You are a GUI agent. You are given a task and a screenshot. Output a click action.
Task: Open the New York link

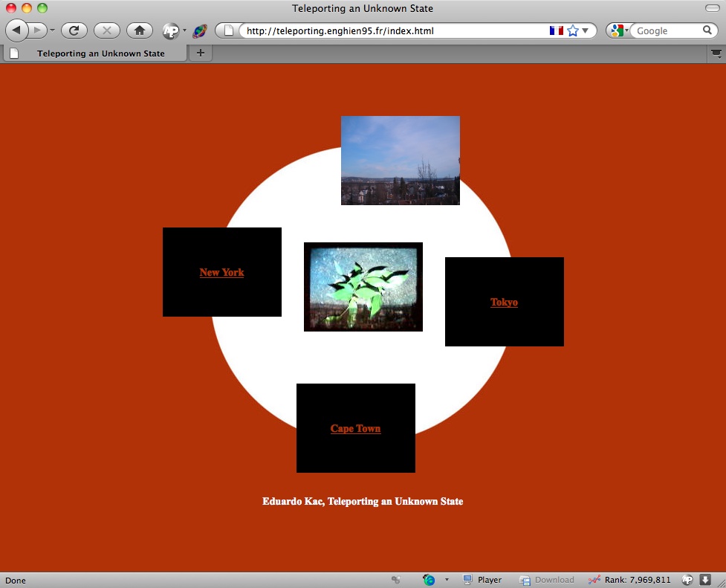221,273
